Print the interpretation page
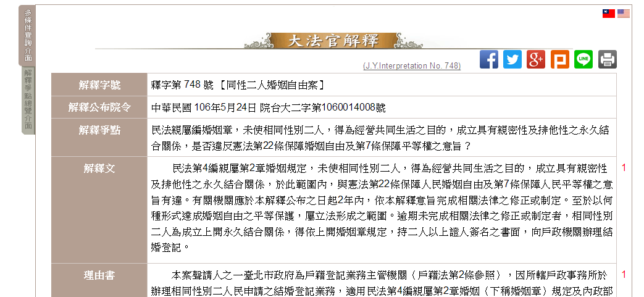Viewport: 644px width, 297px height. (x=608, y=59)
